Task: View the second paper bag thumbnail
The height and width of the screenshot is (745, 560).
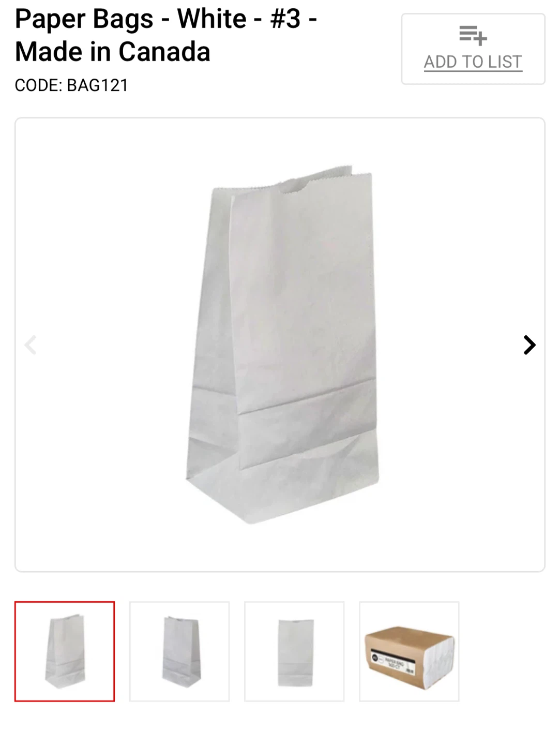Action: pyautogui.click(x=179, y=651)
